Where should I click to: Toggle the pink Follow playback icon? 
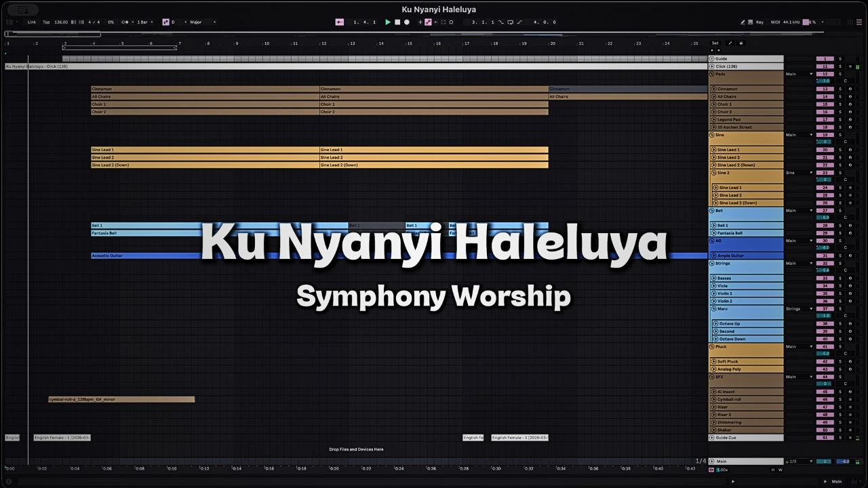(x=340, y=22)
